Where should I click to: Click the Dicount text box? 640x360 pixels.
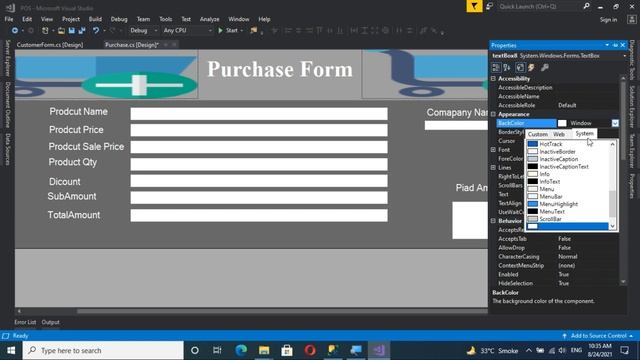pyautogui.click(x=259, y=181)
